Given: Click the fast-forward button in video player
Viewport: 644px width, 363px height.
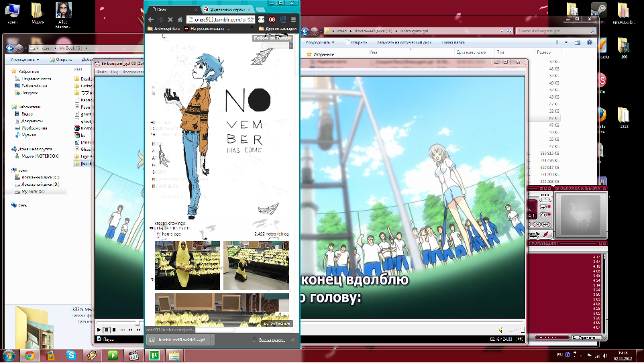Looking at the screenshot, I should (138, 329).
